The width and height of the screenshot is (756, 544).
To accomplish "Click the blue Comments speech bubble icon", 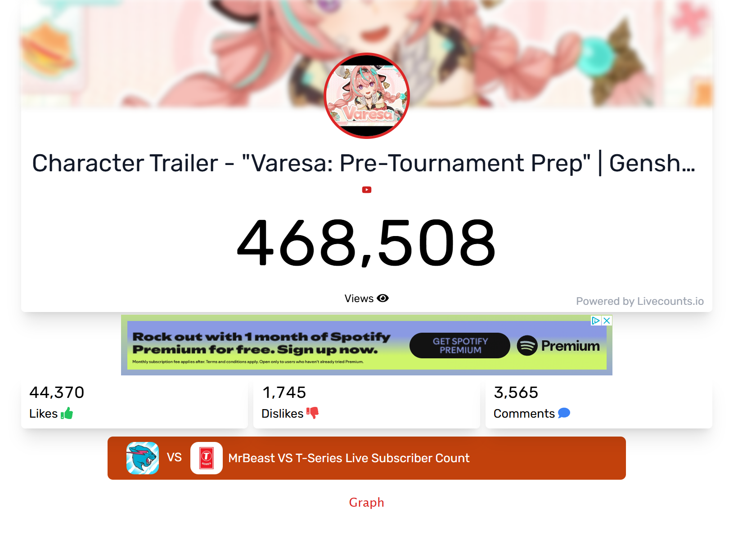I will 564,413.
